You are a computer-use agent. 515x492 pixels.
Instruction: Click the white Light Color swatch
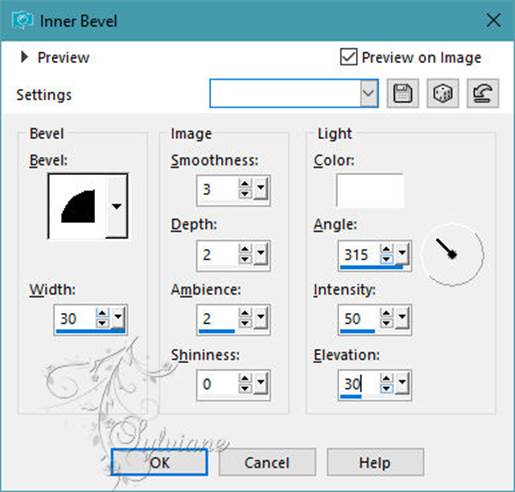tap(370, 191)
